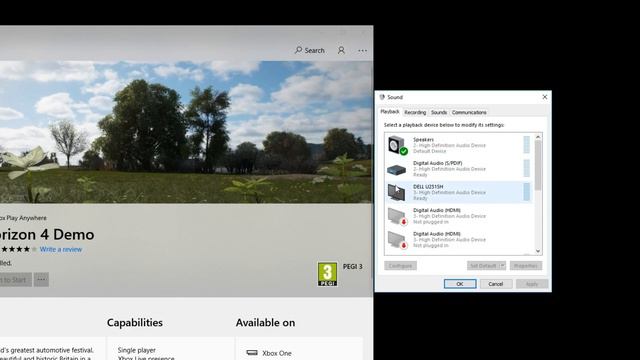
Task: Click the Sound dialog title speaker icon
Action: pos(382,97)
